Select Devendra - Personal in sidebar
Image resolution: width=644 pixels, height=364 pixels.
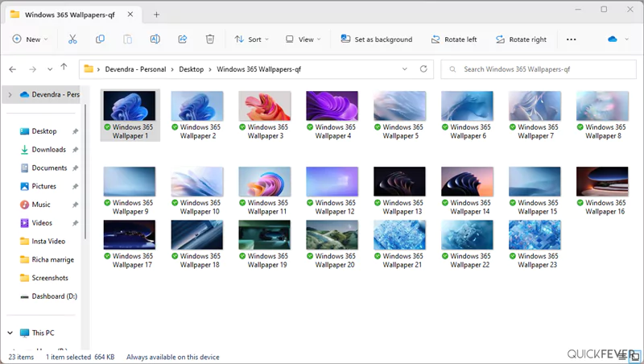tap(49, 94)
